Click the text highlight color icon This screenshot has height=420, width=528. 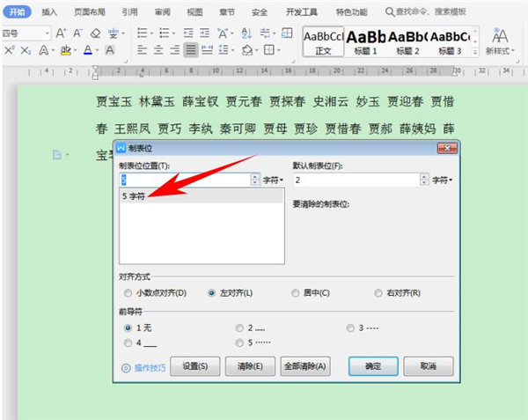point(66,50)
